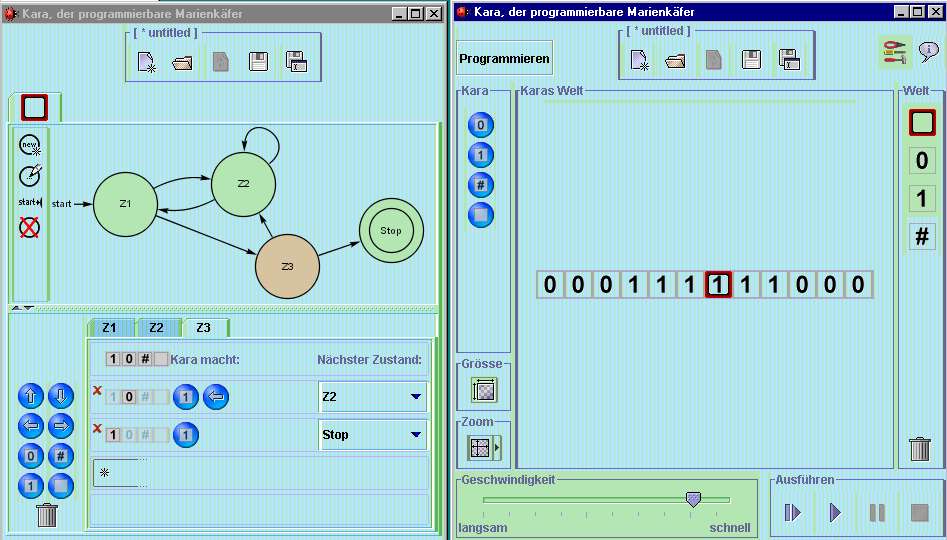Select the red X delete state icon

(31, 227)
